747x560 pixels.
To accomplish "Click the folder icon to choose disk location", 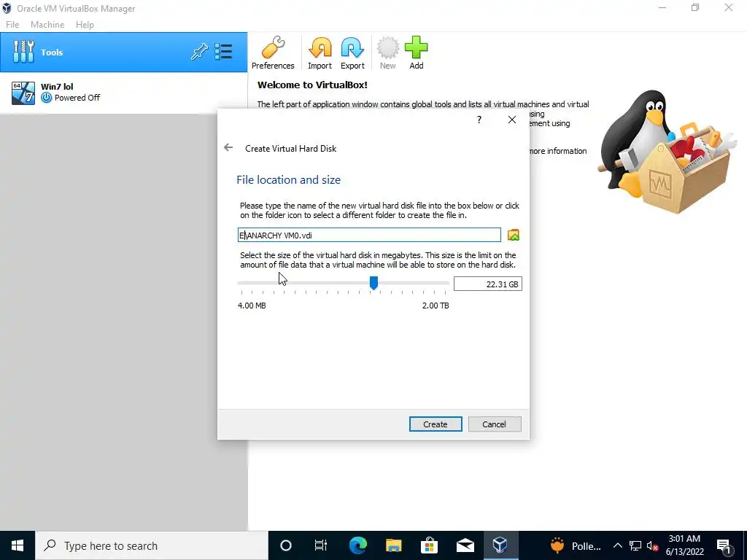I will tap(513, 235).
